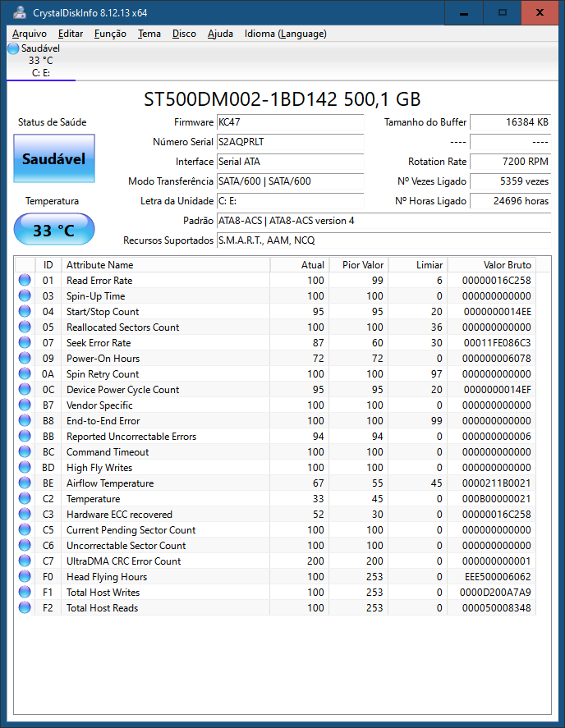Viewport: 565px width, 728px height.
Task: Click the Nº Horas Ligado 24696 horas field
Action: [x=510, y=201]
